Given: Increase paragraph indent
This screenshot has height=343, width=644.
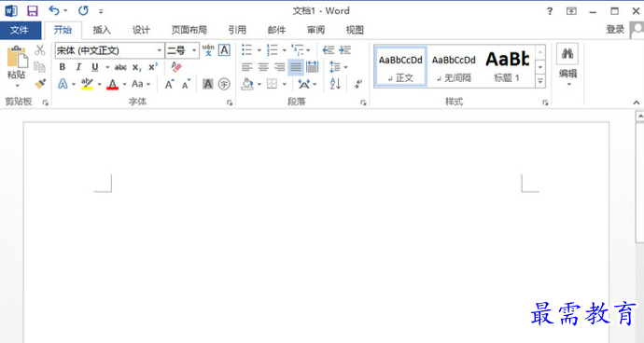Looking at the screenshot, I should pyautogui.click(x=344, y=50).
